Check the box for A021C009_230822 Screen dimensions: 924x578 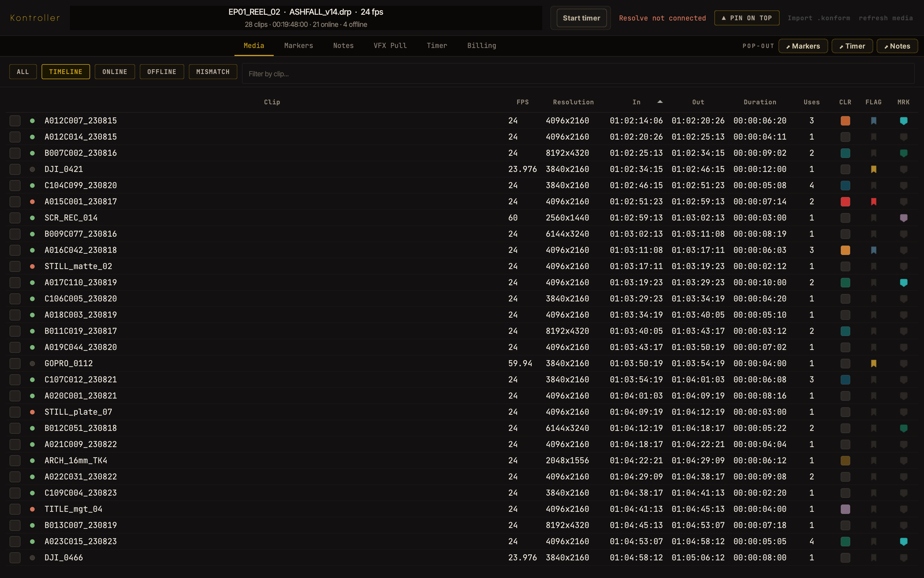click(15, 444)
